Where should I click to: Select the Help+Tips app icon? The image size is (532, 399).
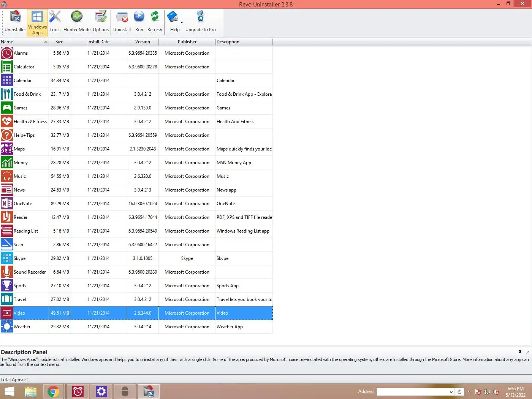coord(7,135)
